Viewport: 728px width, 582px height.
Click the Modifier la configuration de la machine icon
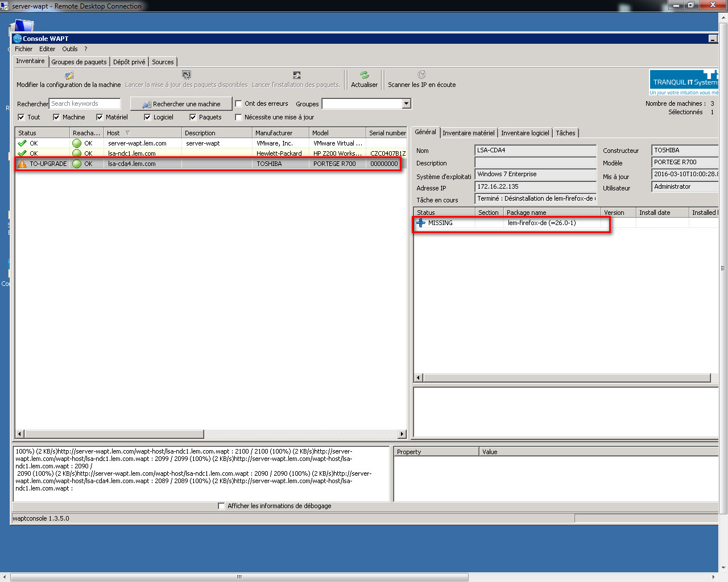69,75
